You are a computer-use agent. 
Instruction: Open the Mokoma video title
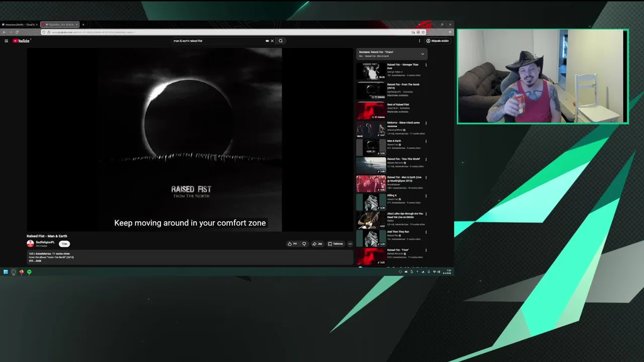pyautogui.click(x=403, y=124)
